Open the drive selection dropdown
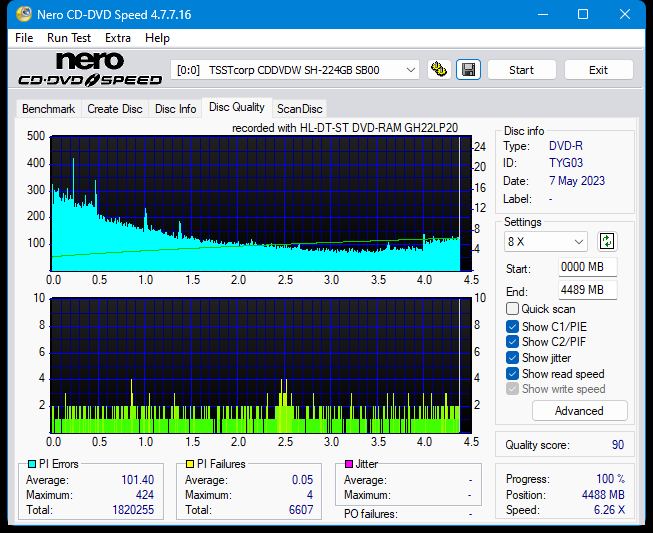Viewport: 653px width, 533px height. click(296, 70)
